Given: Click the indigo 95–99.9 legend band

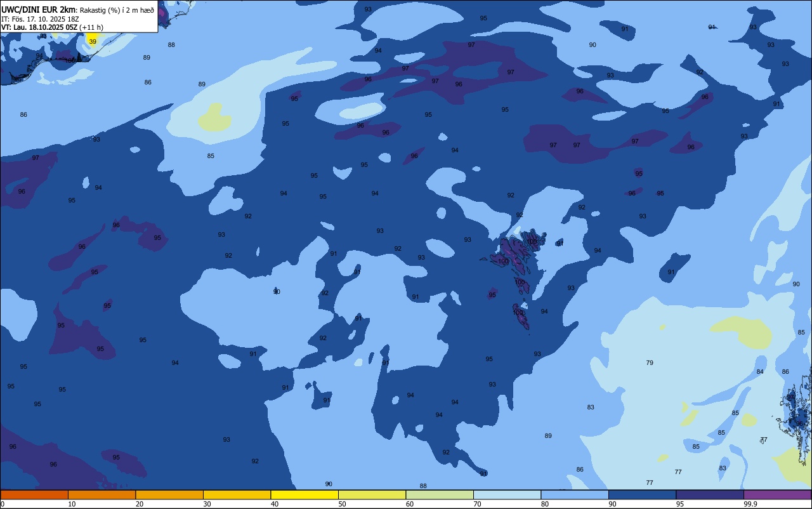Looking at the screenshot, I should click(710, 494).
